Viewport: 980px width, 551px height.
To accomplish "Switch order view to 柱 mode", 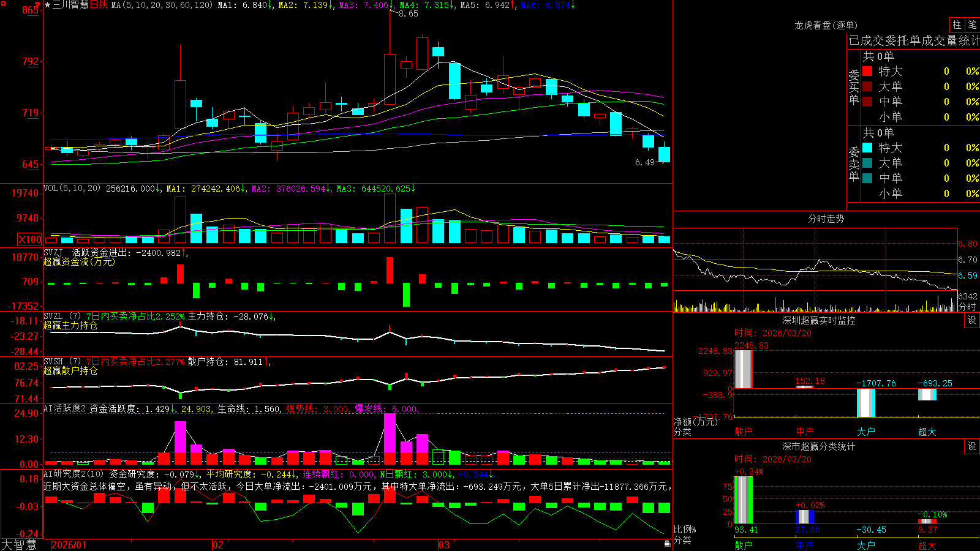I will 957,24.
